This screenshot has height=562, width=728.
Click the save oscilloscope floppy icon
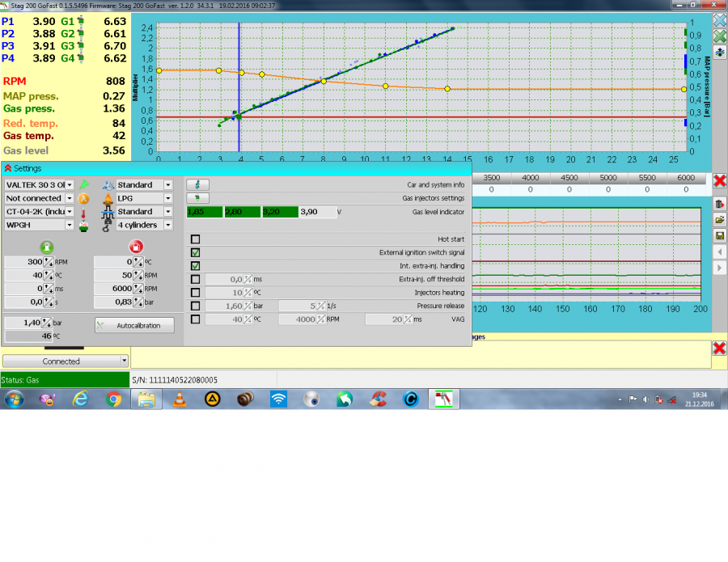click(x=719, y=235)
